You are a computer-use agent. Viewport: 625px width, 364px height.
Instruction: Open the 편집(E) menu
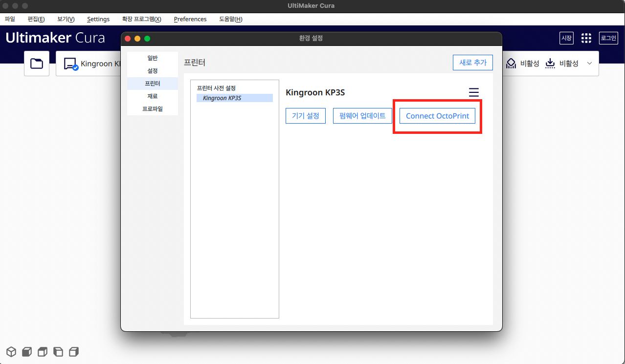[36, 19]
